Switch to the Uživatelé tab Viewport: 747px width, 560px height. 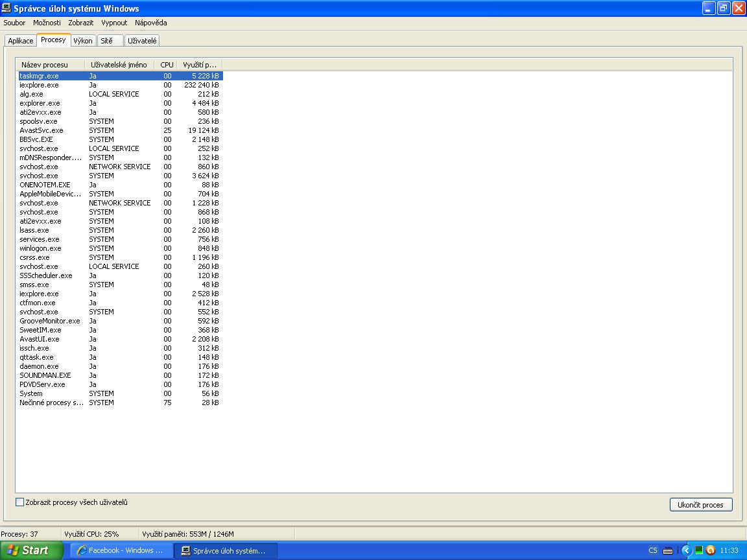[142, 41]
